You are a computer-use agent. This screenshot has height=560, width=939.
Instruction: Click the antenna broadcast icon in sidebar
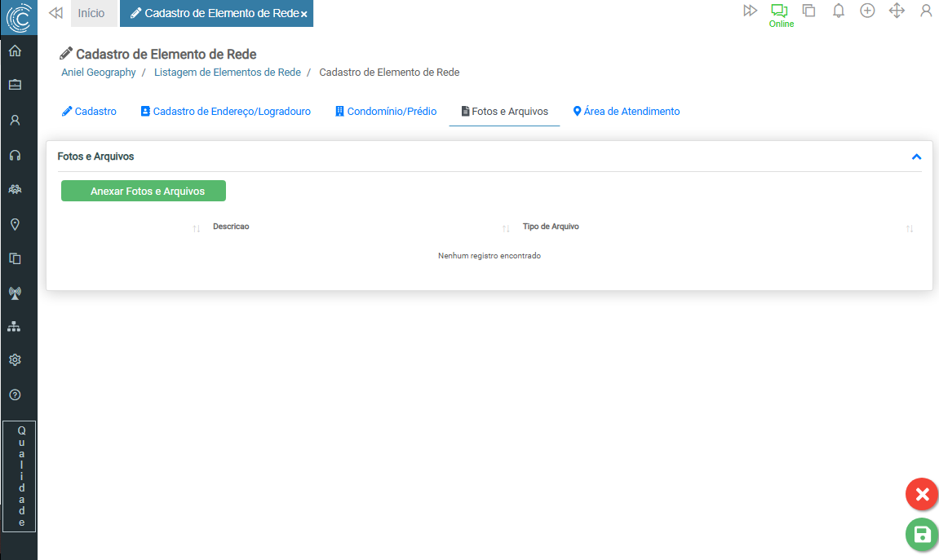[x=15, y=293]
